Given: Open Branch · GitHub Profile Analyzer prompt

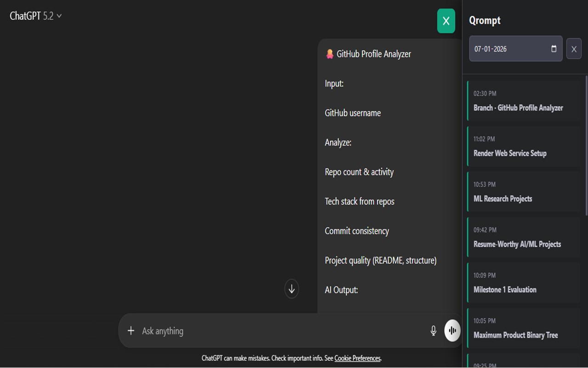Looking at the screenshot, I should pyautogui.click(x=524, y=101).
